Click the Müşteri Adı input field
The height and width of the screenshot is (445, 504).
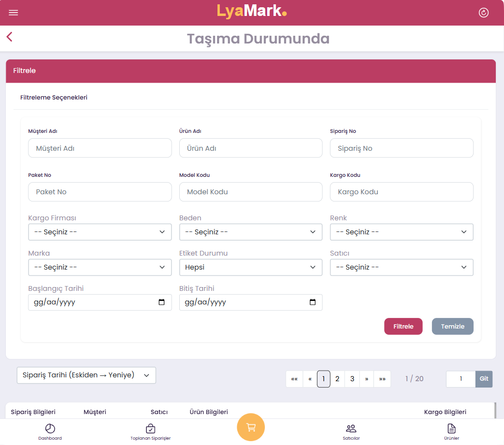point(100,148)
